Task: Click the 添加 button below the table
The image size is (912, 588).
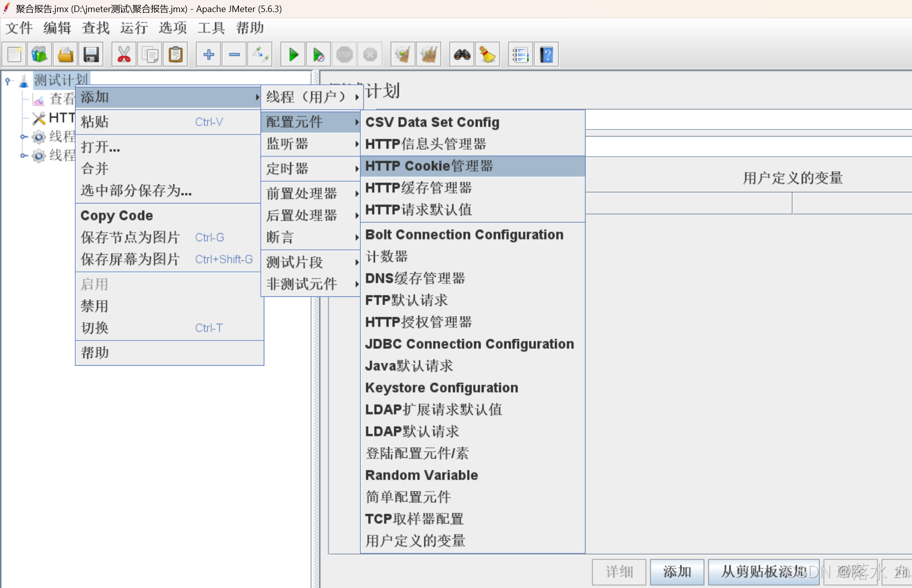Action: (x=677, y=572)
